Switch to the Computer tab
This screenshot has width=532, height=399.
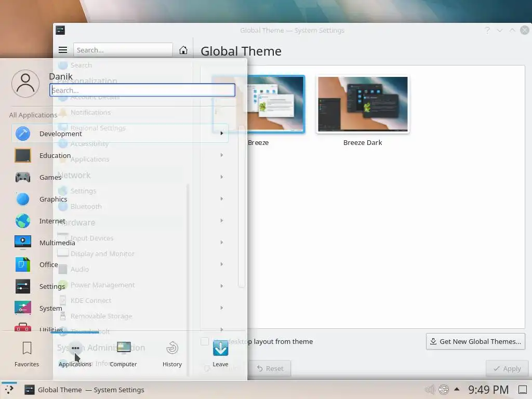(123, 354)
